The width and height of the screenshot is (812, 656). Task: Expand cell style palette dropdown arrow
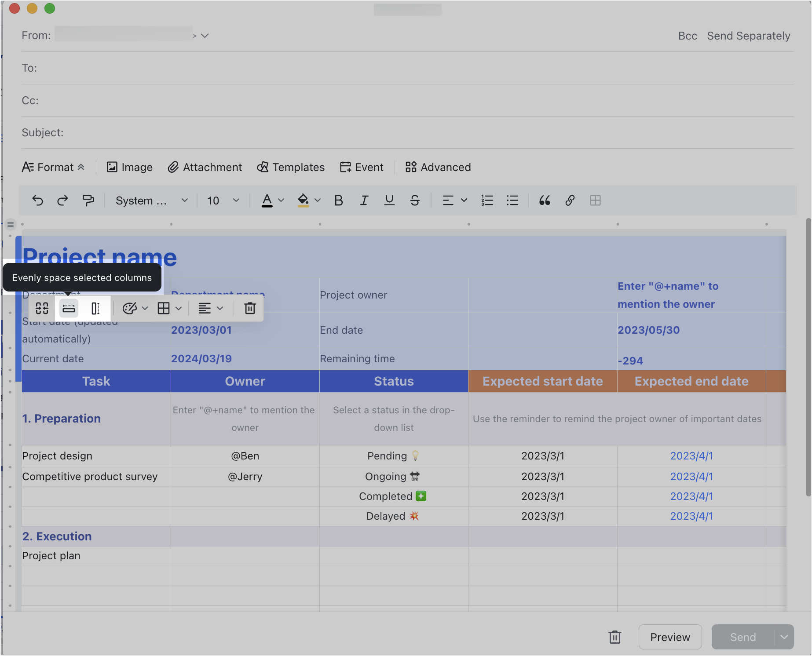pyautogui.click(x=145, y=308)
